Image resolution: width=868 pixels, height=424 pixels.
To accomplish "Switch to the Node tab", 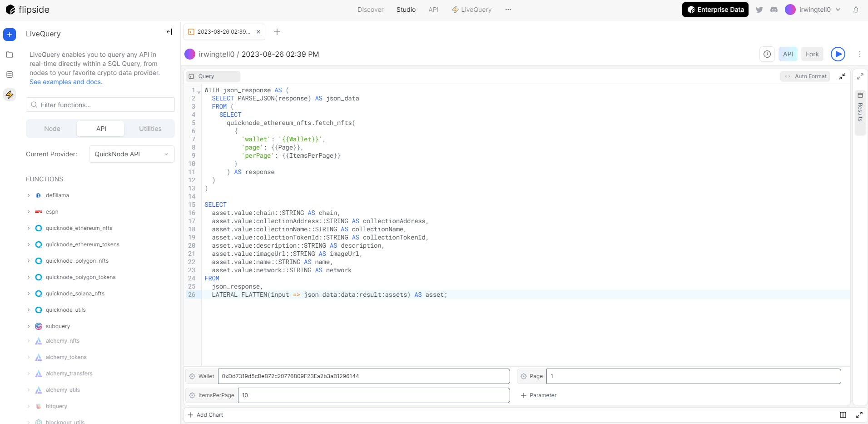I will tap(52, 129).
